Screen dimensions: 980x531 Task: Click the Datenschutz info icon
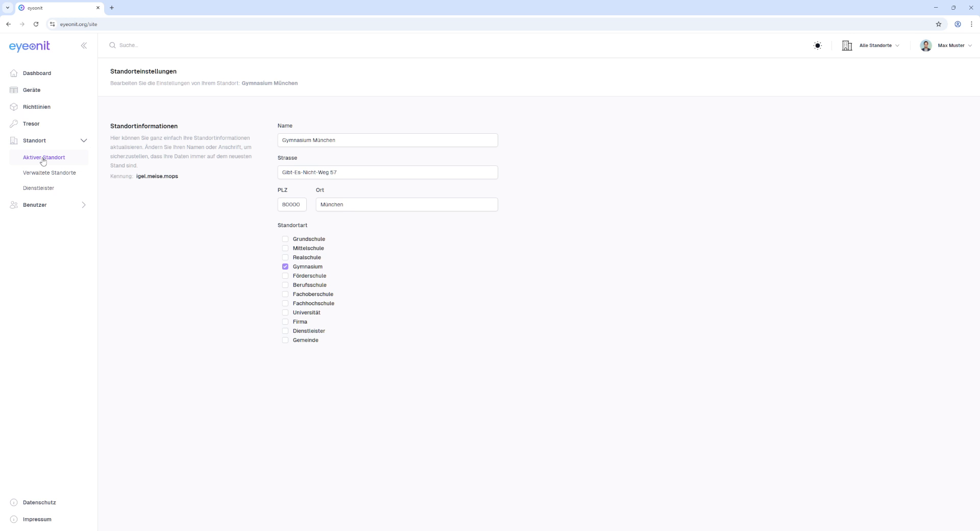[14, 503]
